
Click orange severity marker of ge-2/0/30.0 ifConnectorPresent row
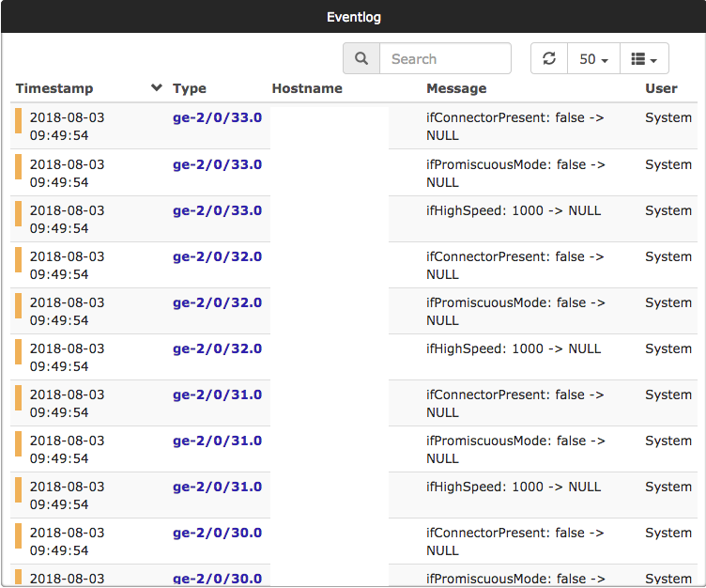pyautogui.click(x=18, y=535)
